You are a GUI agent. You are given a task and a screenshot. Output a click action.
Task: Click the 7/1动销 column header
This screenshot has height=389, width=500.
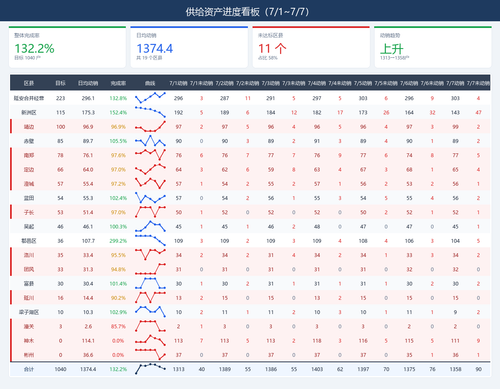point(178,83)
